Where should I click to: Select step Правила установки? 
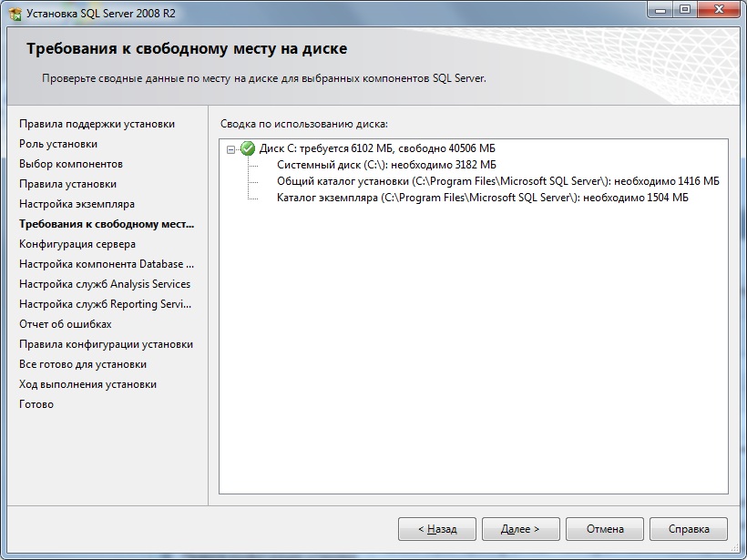(x=67, y=184)
